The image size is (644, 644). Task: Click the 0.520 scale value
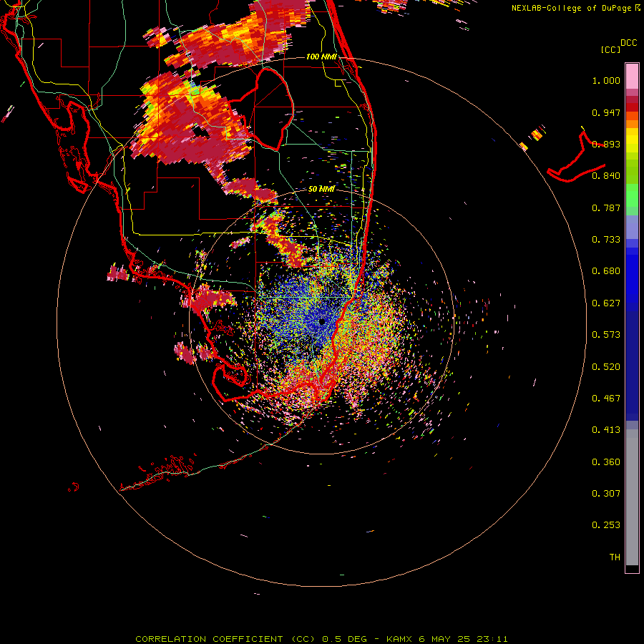click(x=606, y=367)
